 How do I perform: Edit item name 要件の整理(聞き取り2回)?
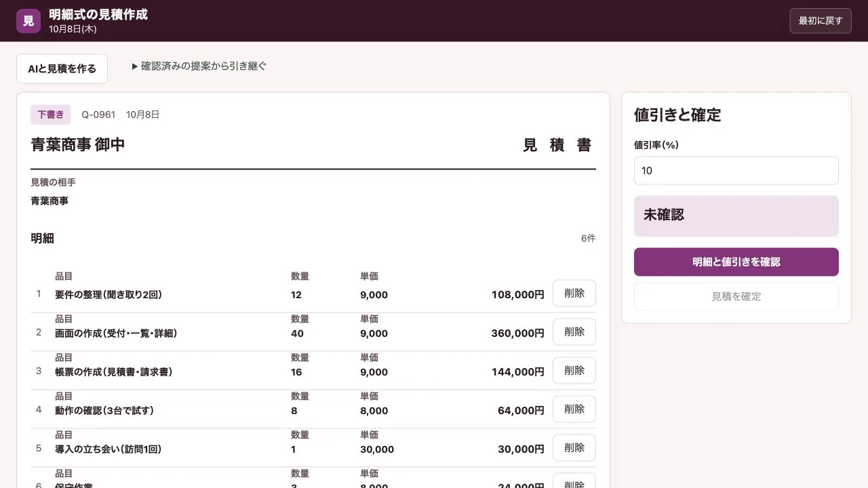(108, 295)
